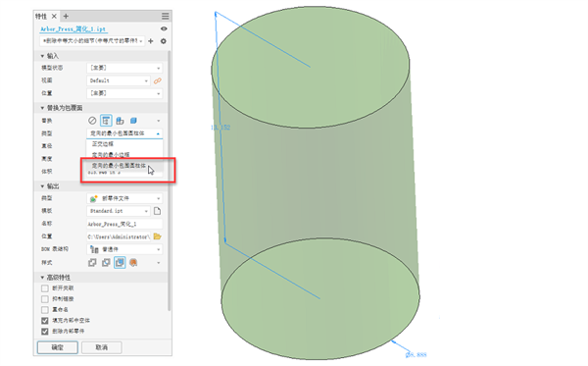Add a new preset with the plus icon
Screen dimensions: 588x366
click(151, 41)
